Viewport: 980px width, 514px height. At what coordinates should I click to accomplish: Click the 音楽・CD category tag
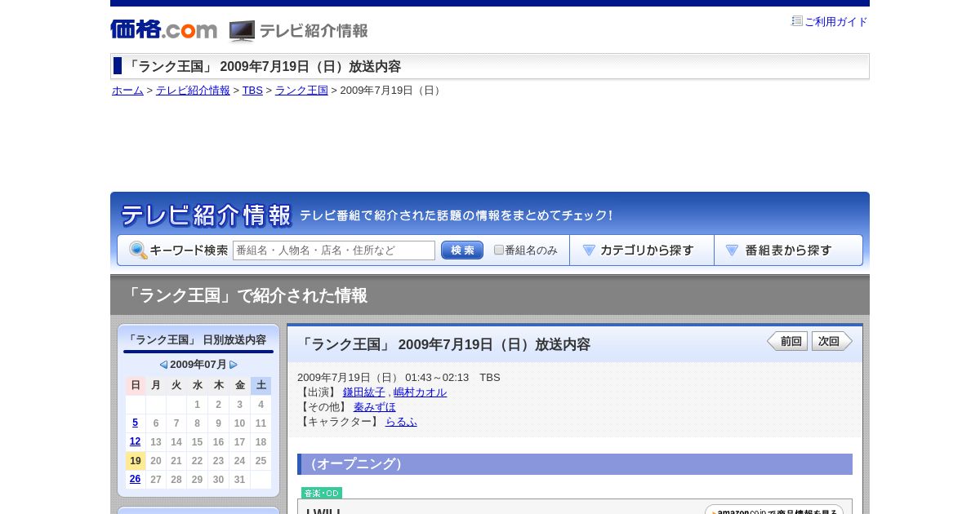click(x=322, y=493)
